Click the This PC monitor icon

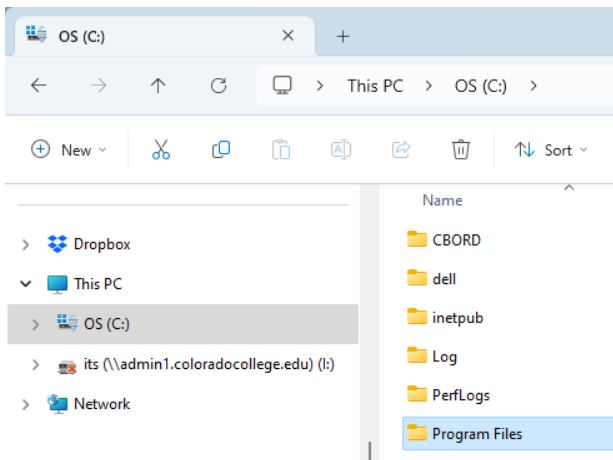point(57,284)
